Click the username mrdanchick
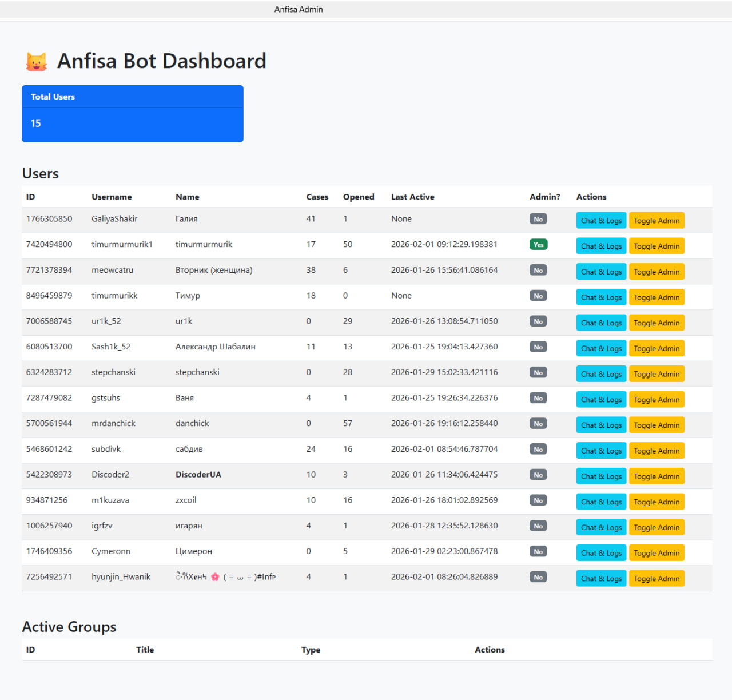This screenshot has height=700, width=732. pos(113,423)
